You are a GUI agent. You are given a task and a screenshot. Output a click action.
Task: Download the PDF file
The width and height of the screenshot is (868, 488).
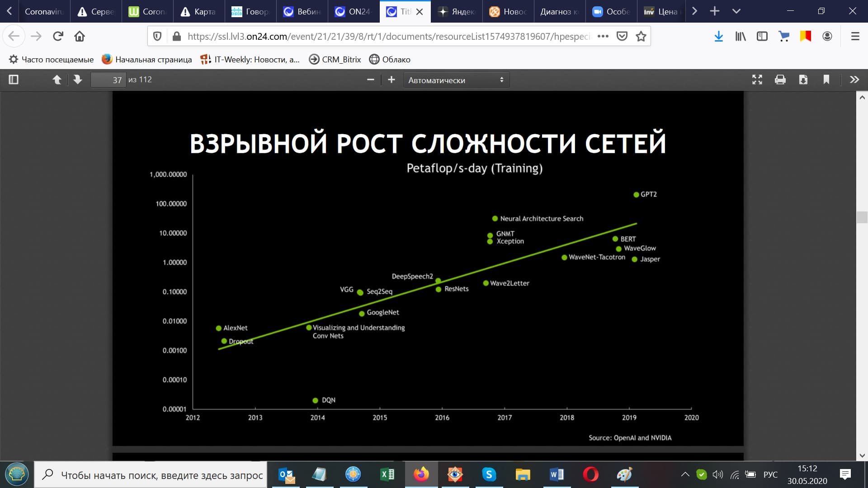click(x=803, y=80)
